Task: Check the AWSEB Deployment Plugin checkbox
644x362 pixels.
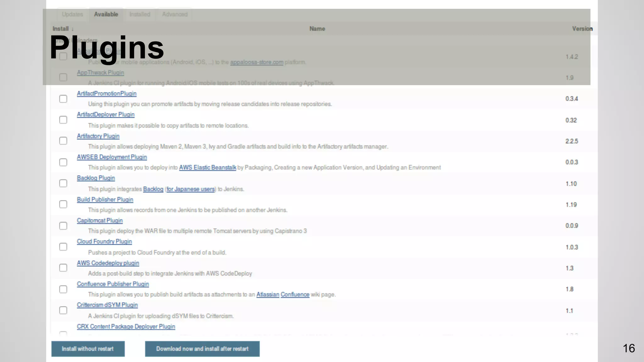Action: (63, 162)
